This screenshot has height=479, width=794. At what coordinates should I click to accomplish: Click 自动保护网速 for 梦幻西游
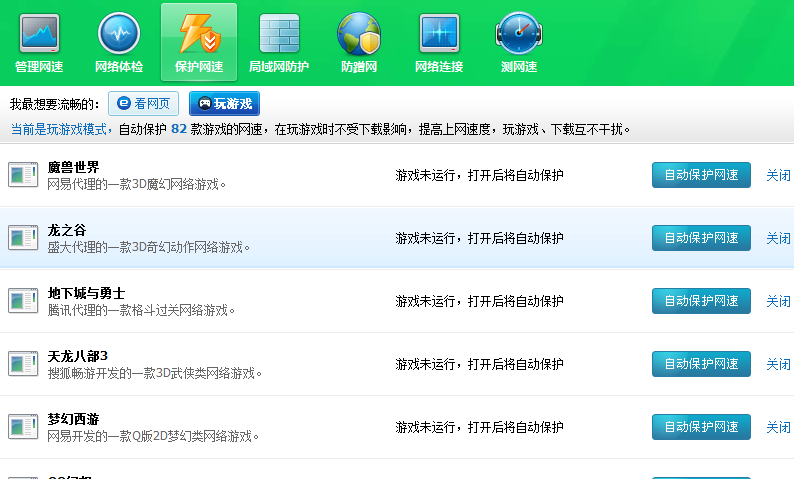(701, 427)
